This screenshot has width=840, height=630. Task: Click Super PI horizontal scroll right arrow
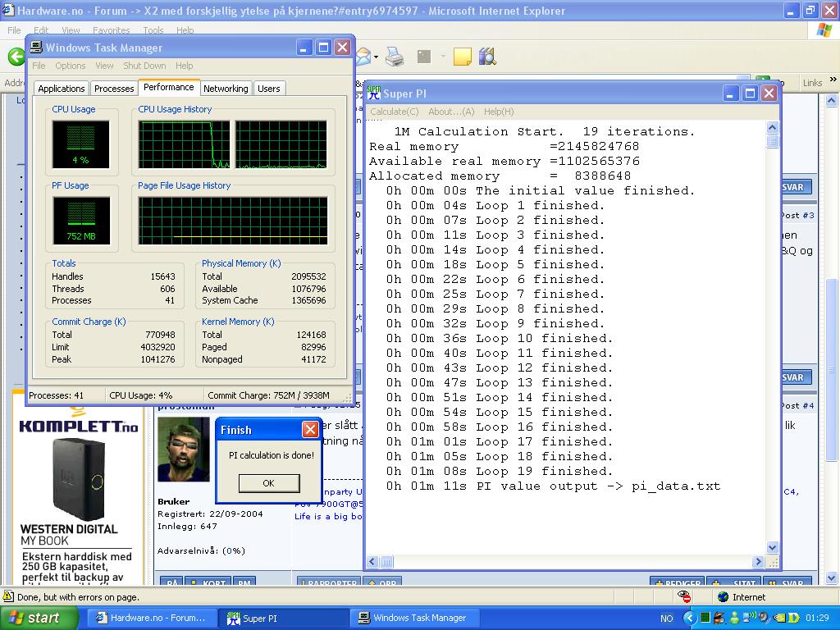tap(757, 561)
